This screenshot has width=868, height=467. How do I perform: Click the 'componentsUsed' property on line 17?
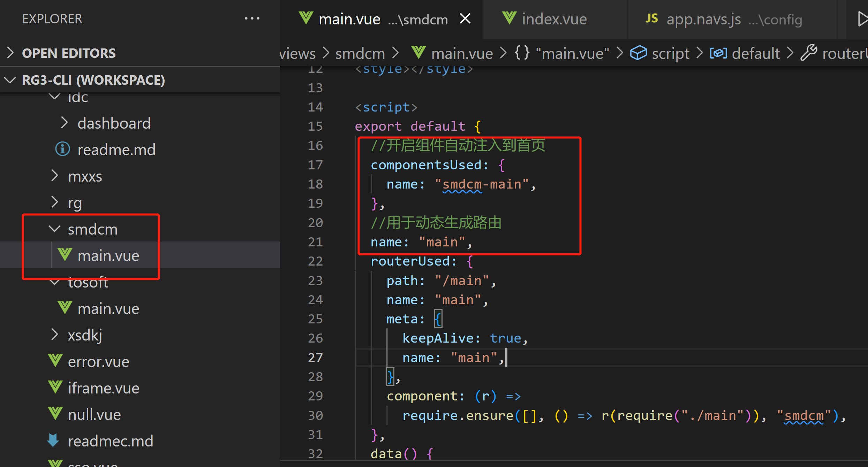pyautogui.click(x=426, y=164)
